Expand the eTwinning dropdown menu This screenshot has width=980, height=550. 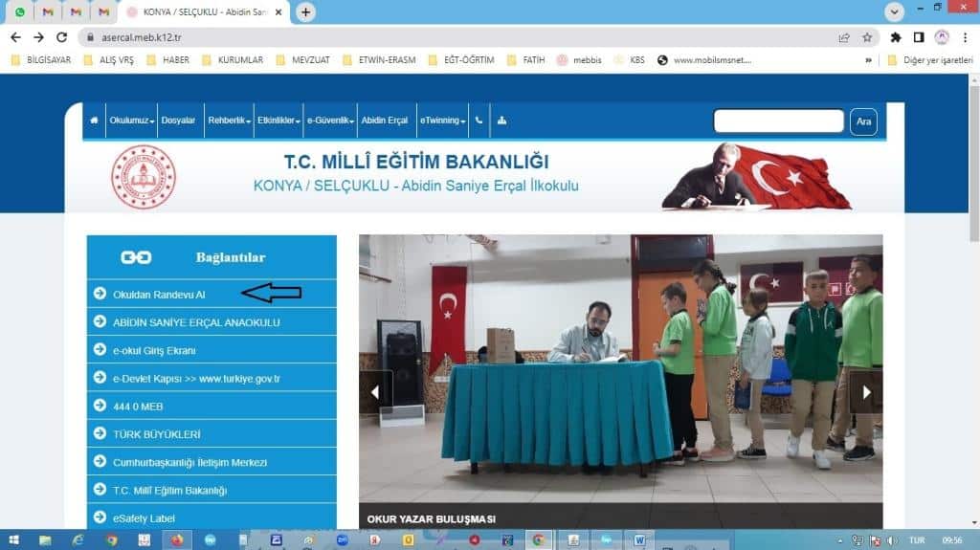click(x=442, y=121)
